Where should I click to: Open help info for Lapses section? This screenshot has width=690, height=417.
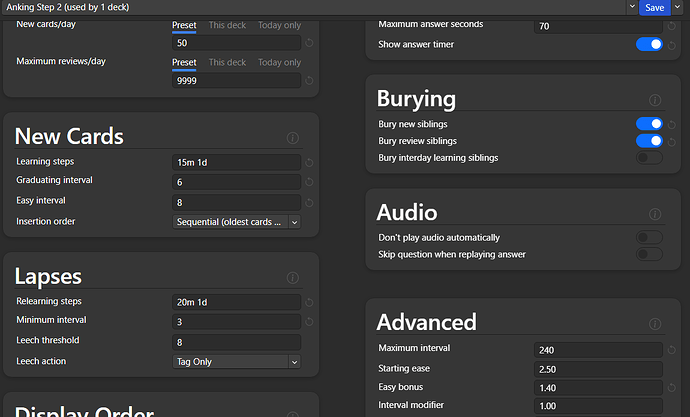(x=292, y=278)
